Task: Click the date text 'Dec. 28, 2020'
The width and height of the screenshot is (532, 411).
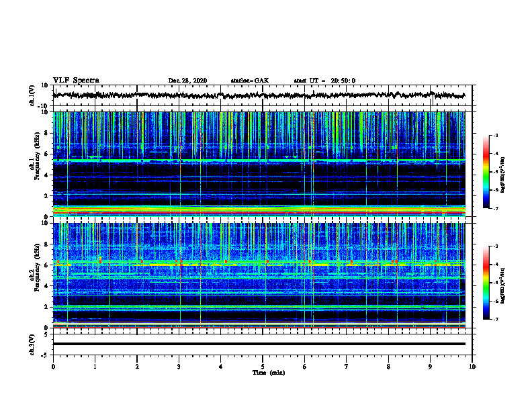Action: (187, 81)
